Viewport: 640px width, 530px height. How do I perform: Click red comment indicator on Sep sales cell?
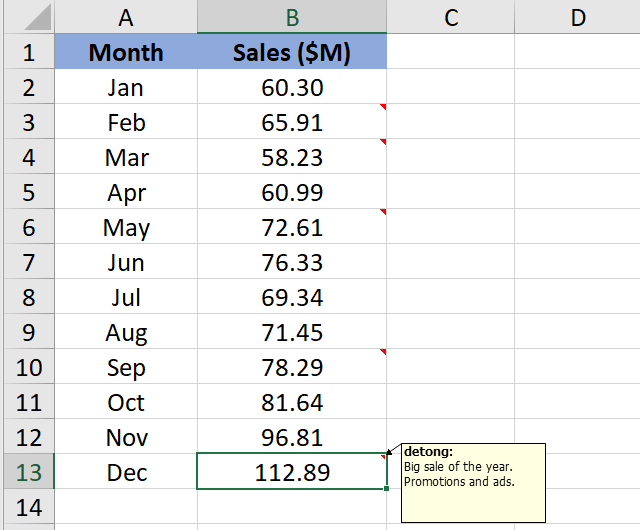coord(383,351)
